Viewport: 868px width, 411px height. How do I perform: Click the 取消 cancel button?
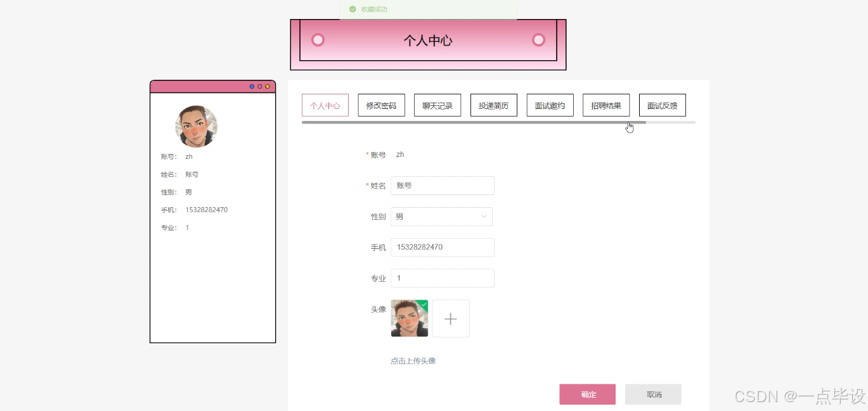tap(653, 394)
